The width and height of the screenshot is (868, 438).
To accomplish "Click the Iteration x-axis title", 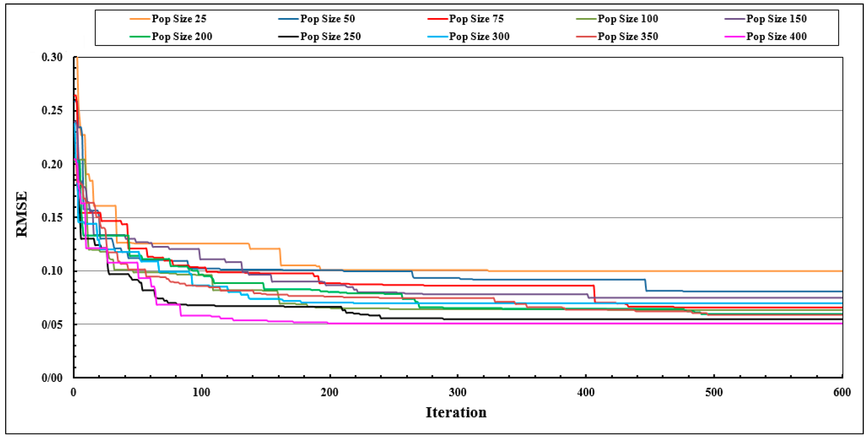I will coord(456,412).
